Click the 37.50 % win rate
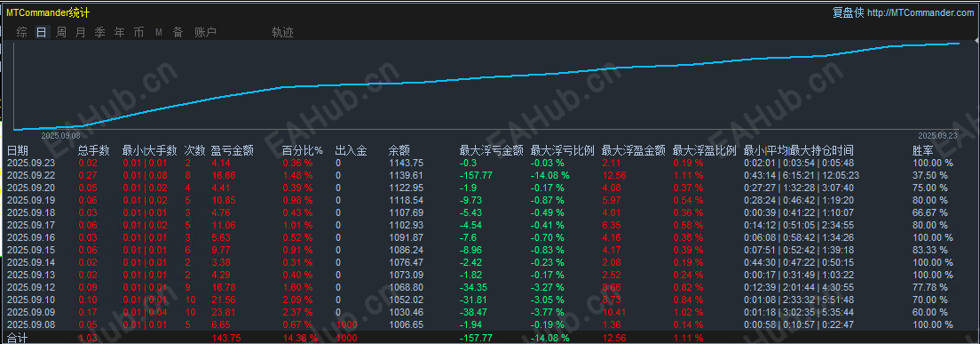 point(930,175)
